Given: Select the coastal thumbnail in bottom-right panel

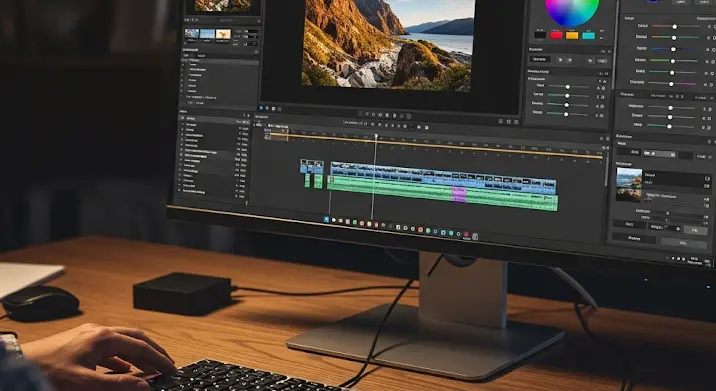Looking at the screenshot, I should coord(629,178).
